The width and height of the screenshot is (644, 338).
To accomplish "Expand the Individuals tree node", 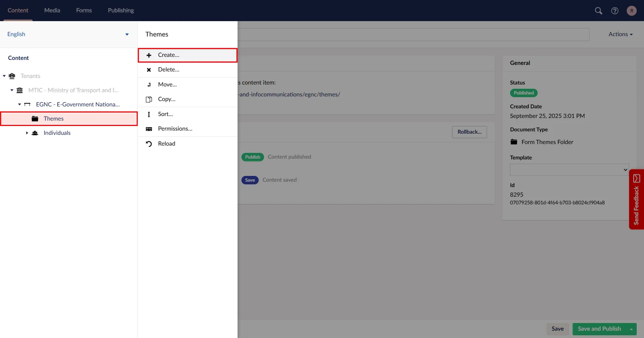I will click(x=27, y=133).
